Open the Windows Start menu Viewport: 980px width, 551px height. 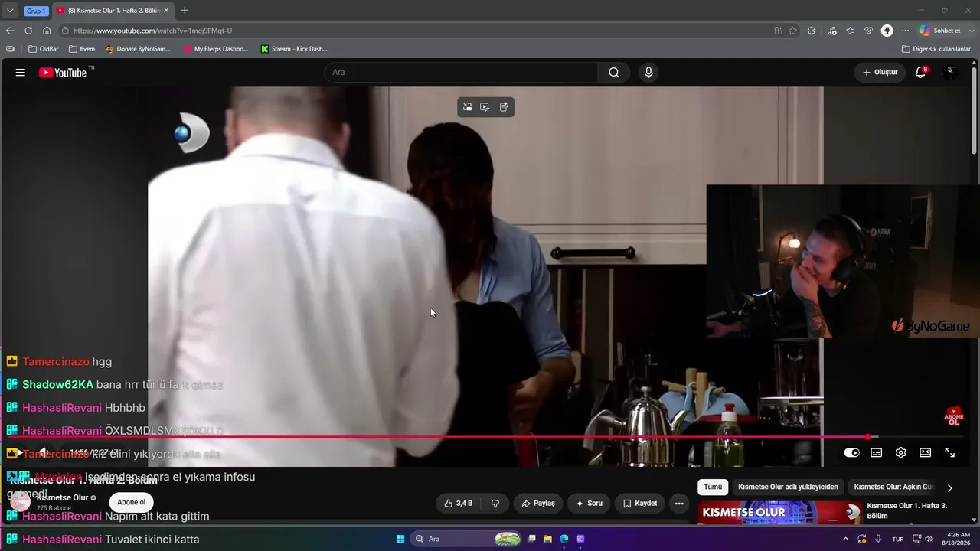coord(400,539)
